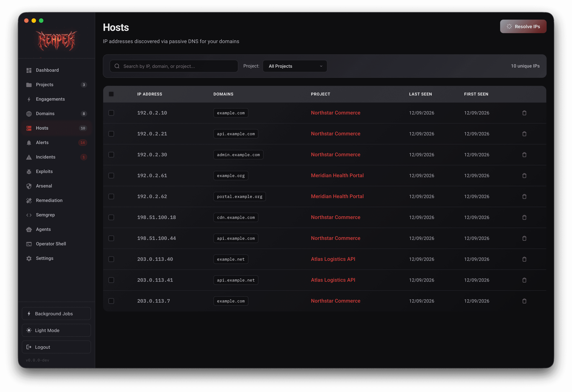Click the REAPER logo

[x=56, y=41]
